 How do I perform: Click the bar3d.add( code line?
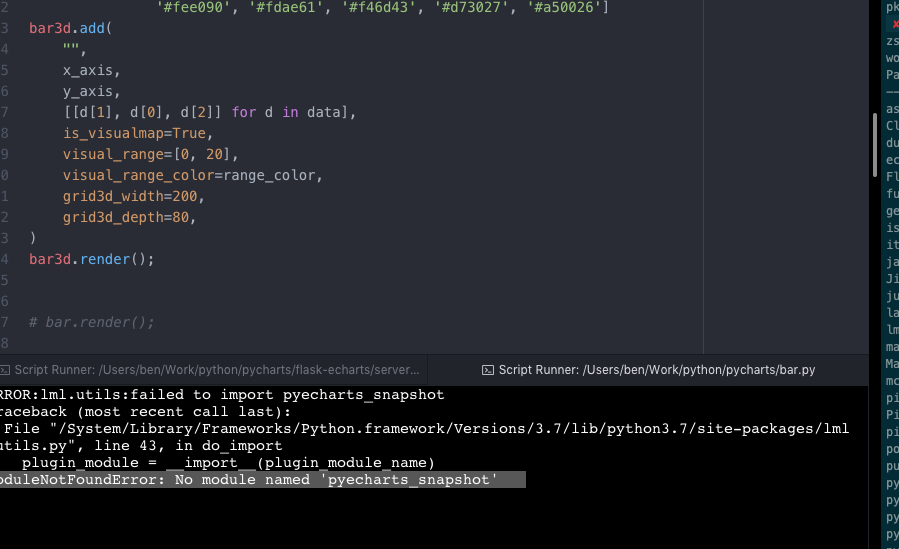[x=71, y=28]
